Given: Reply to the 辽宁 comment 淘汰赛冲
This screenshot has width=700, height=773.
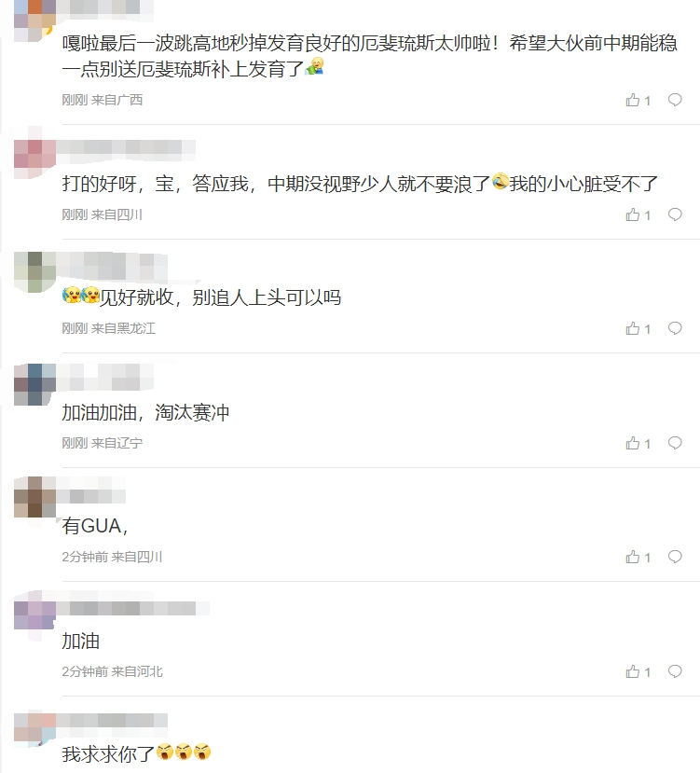Looking at the screenshot, I should (x=675, y=443).
